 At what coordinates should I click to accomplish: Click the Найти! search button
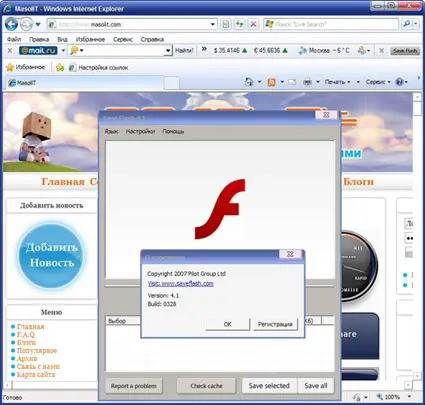(x=184, y=51)
